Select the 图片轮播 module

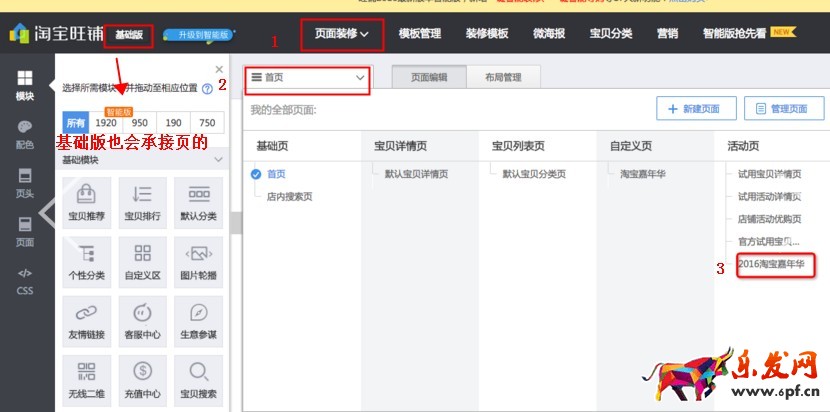click(199, 262)
